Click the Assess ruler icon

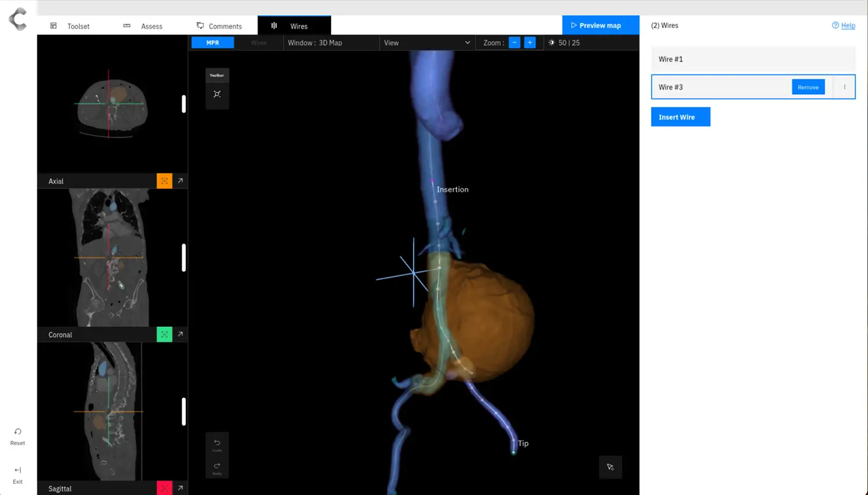pos(127,25)
